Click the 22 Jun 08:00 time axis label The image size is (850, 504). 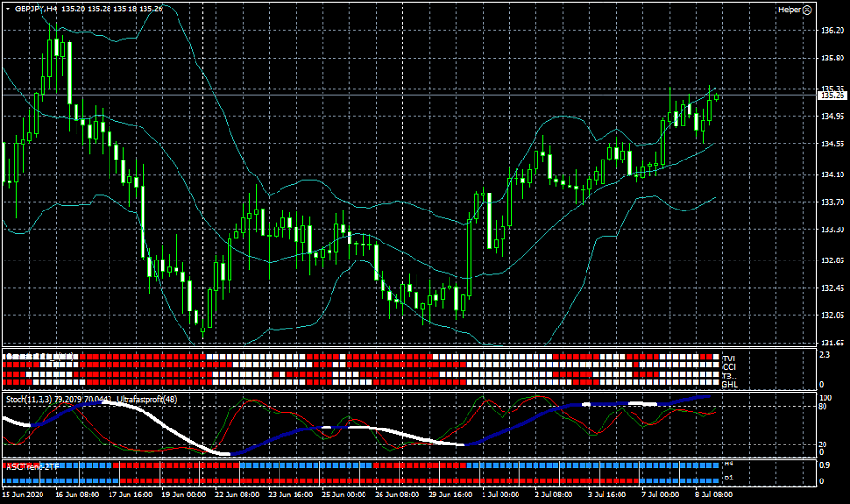[x=237, y=494]
